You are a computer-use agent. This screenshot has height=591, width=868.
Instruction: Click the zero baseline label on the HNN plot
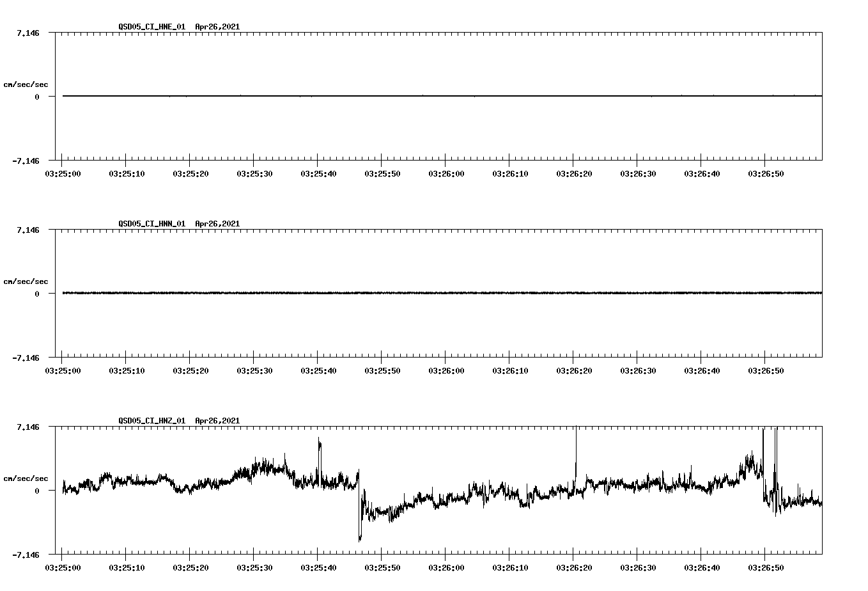click(x=37, y=295)
